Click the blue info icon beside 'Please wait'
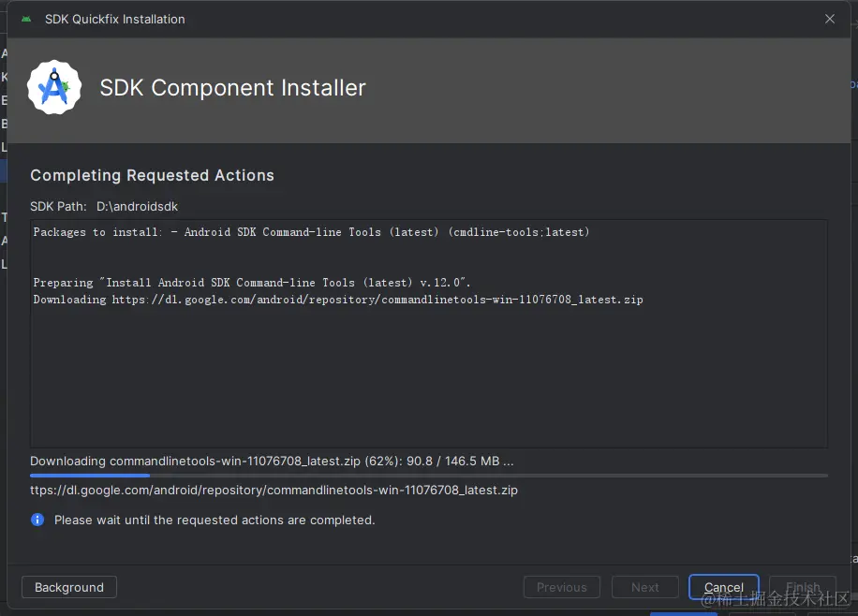 click(x=37, y=520)
